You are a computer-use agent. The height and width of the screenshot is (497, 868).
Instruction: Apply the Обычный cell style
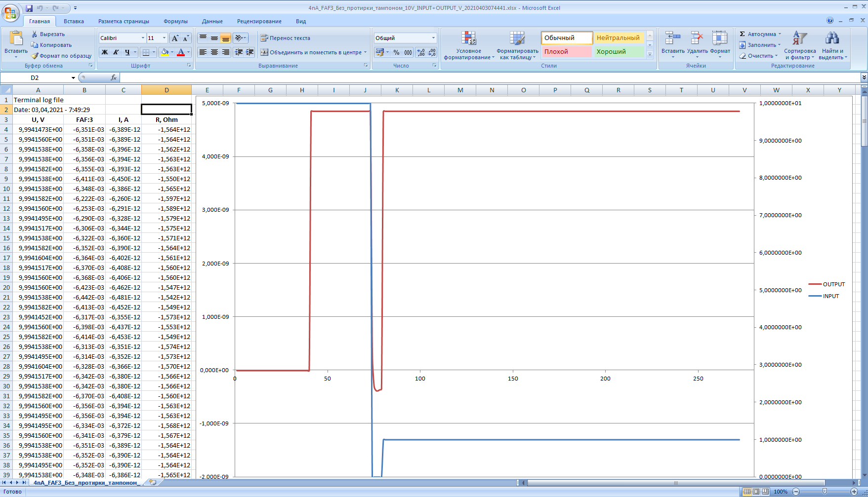coord(567,38)
